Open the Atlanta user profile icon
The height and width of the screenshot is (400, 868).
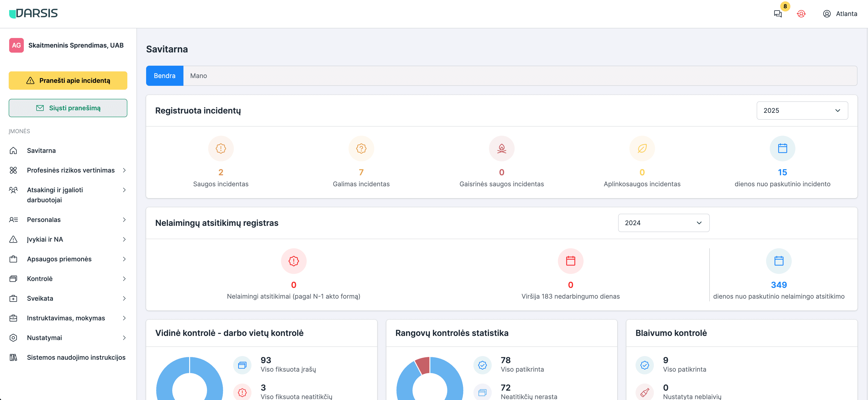coord(827,14)
